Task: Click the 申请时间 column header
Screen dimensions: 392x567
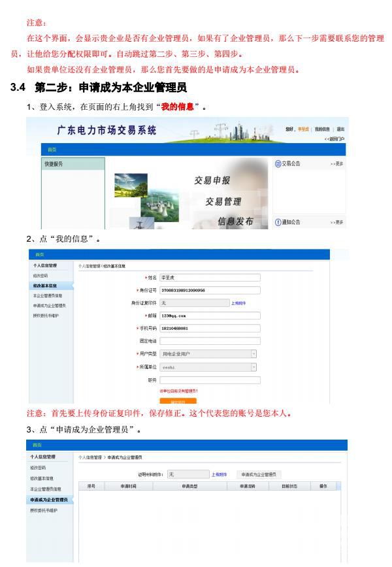Action: tap(128, 487)
